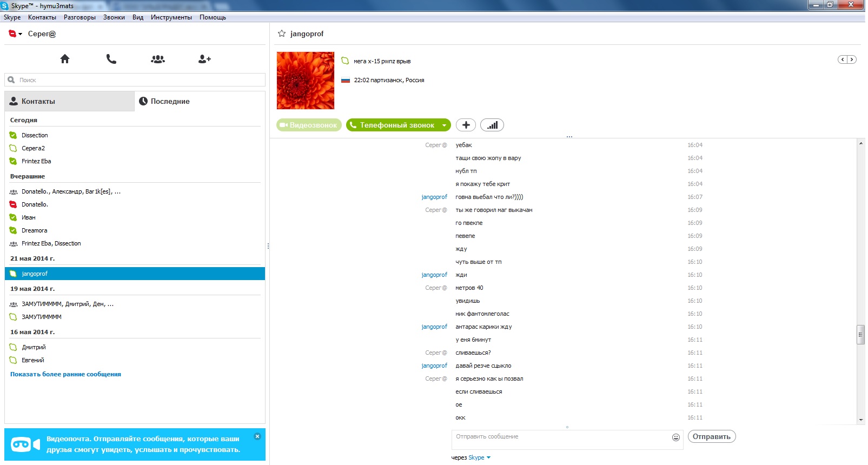Select the jangoprof conversation in the list
This screenshot has width=868, height=465.
point(135,274)
